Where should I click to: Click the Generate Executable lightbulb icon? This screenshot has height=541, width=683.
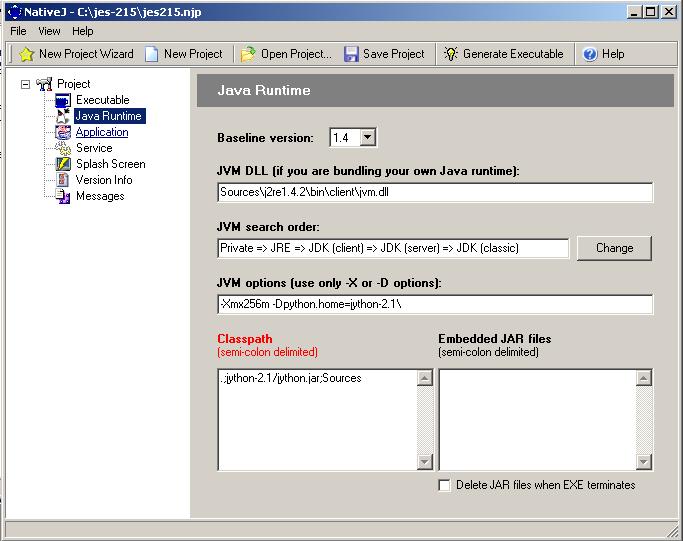tap(451, 54)
